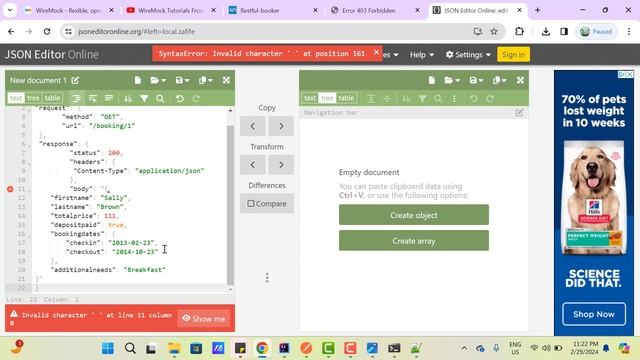Open Windows Start menu
Viewport: 640px width, 360px height.
click(108, 348)
